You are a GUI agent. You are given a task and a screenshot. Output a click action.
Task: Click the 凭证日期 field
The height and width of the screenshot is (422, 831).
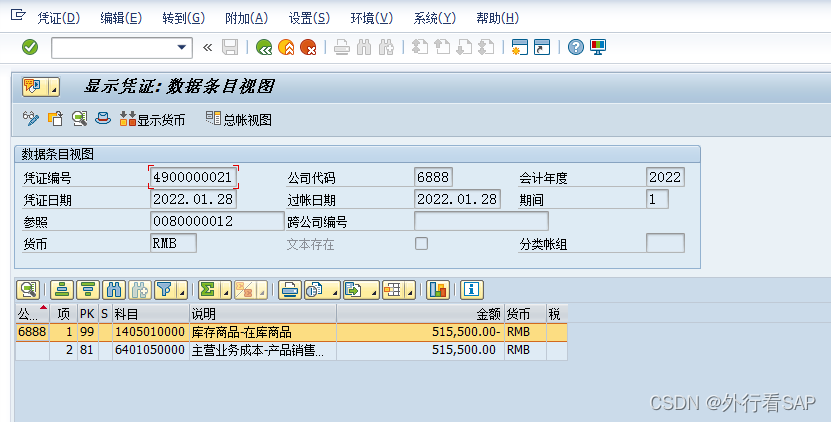[x=193, y=199]
